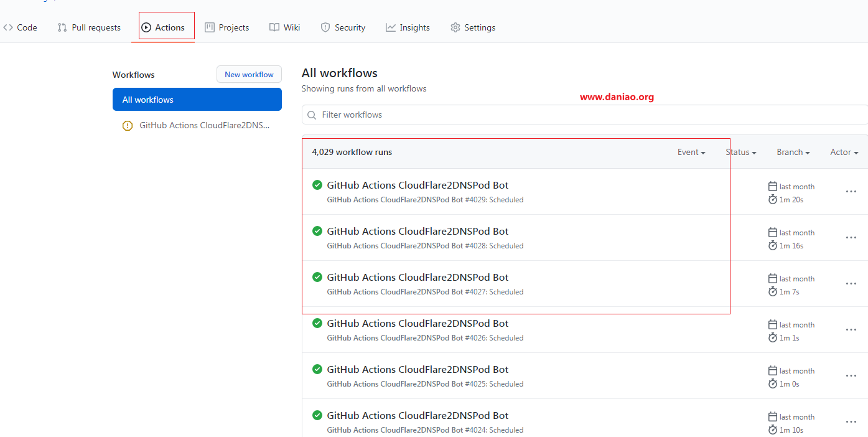The width and height of the screenshot is (868, 437).
Task: Expand the Actor filter dropdown
Action: tap(844, 152)
